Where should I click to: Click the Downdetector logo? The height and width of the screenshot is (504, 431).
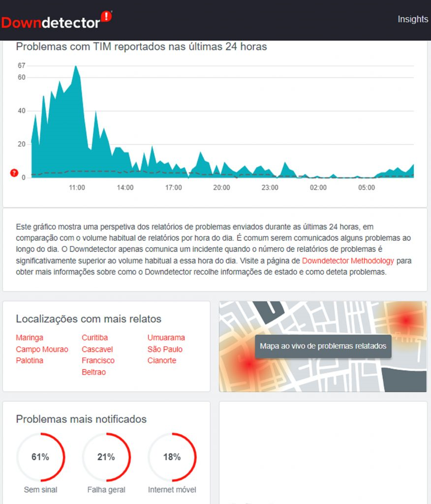[x=57, y=21]
